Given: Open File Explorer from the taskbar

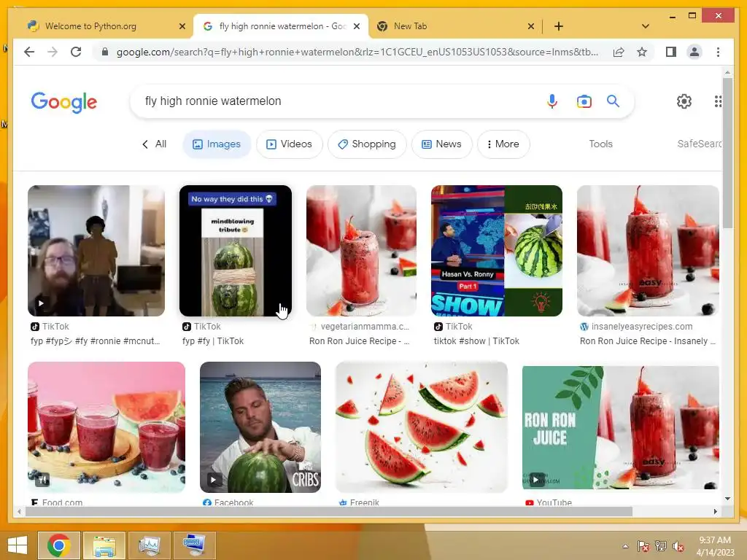Looking at the screenshot, I should coord(104,545).
